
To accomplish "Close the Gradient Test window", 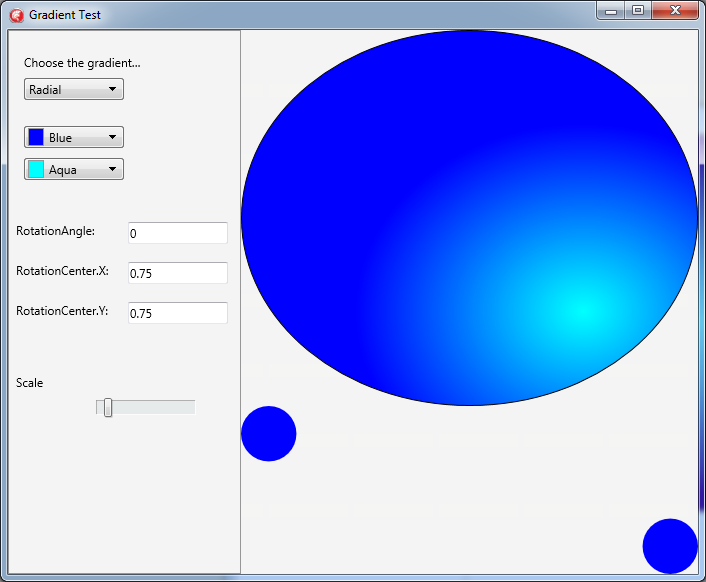I will coord(674,11).
